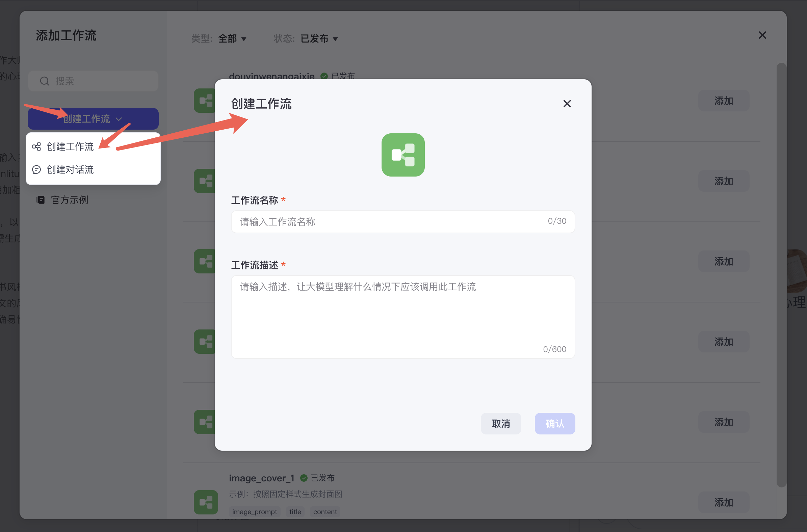The image size is (807, 532).
Task: Click the official examples book icon
Action: point(41,200)
